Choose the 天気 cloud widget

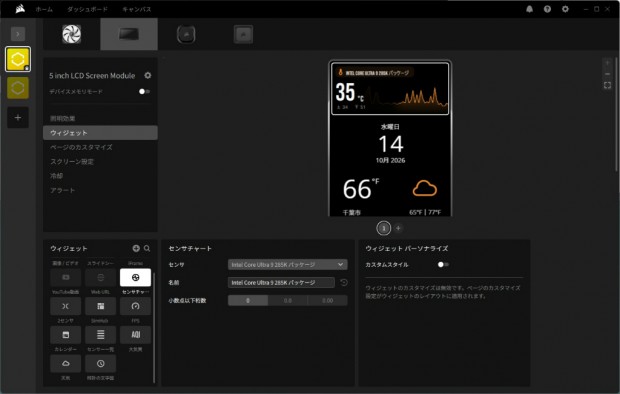(66, 364)
